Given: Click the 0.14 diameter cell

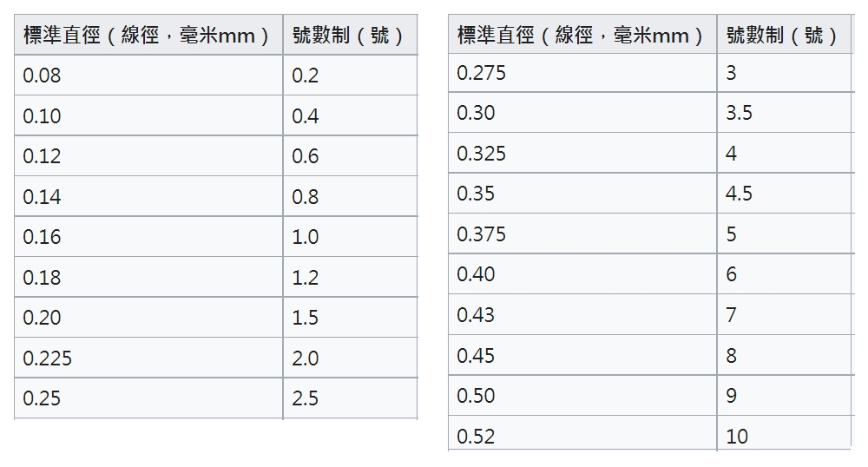Looking at the screenshot, I should coord(148,197).
